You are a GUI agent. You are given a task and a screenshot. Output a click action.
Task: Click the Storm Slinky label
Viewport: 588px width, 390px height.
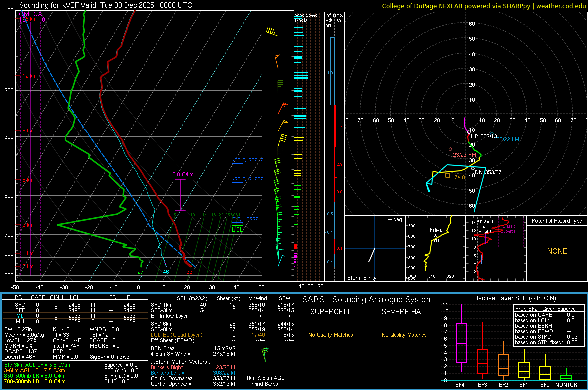[x=362, y=278]
